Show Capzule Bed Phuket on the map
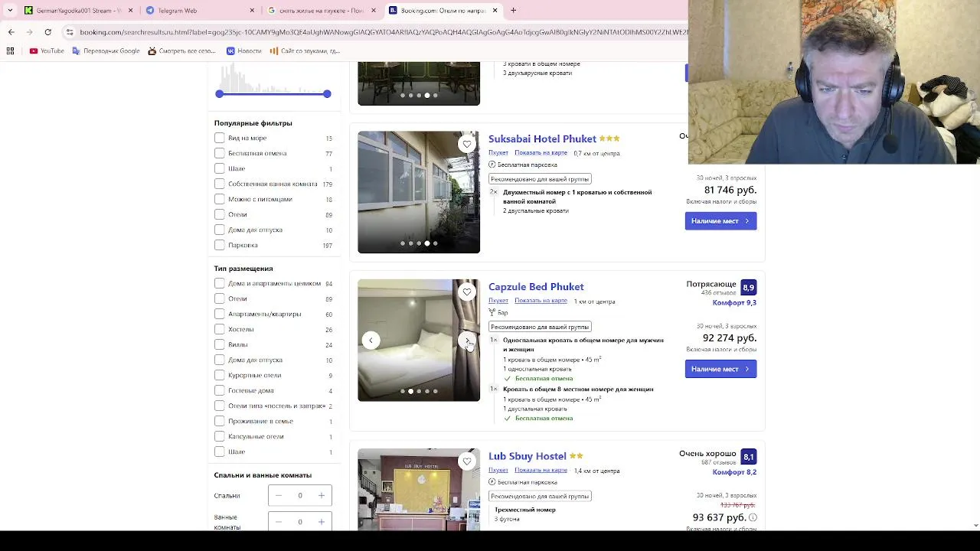Image resolution: width=980 pixels, height=551 pixels. point(541,301)
